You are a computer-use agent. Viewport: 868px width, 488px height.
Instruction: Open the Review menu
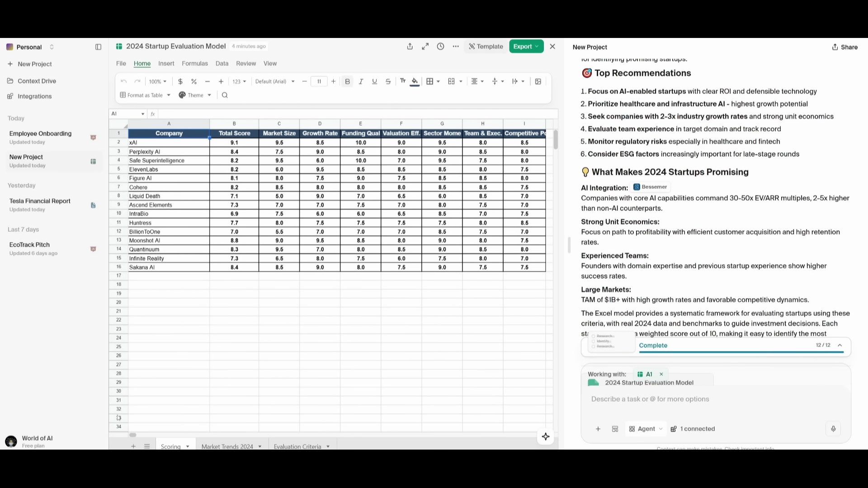coord(246,64)
